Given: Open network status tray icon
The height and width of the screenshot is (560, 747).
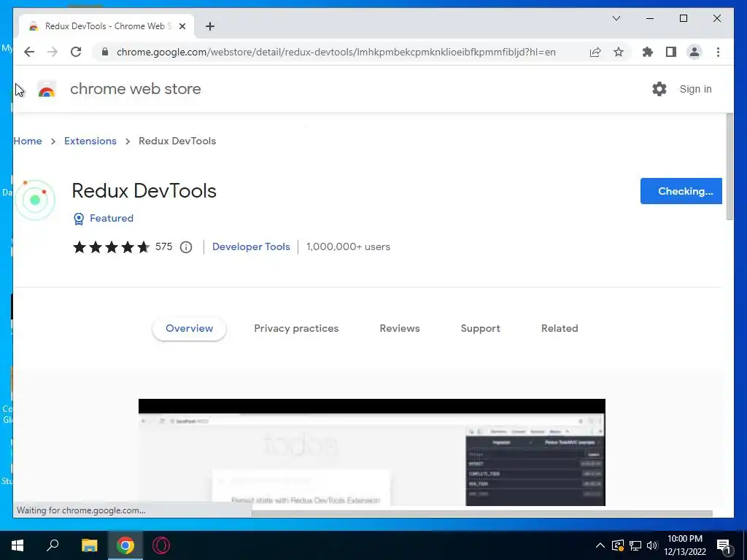Looking at the screenshot, I should click(635, 545).
